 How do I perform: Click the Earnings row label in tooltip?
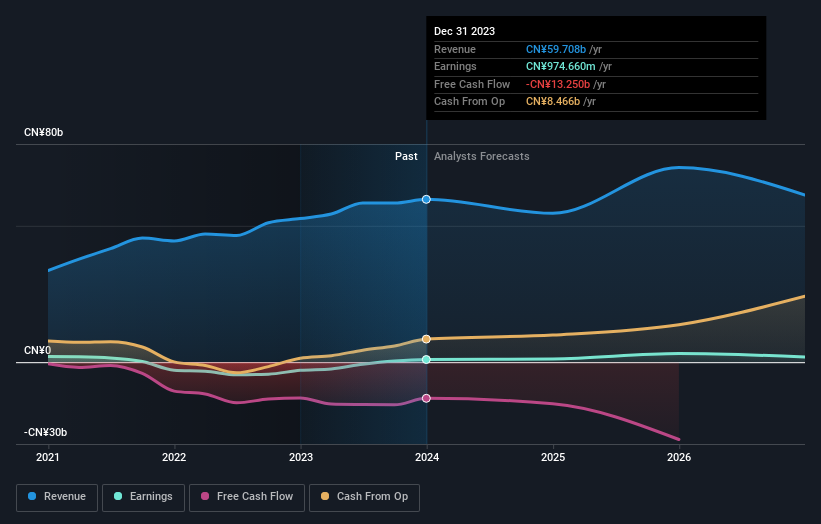(x=456, y=66)
